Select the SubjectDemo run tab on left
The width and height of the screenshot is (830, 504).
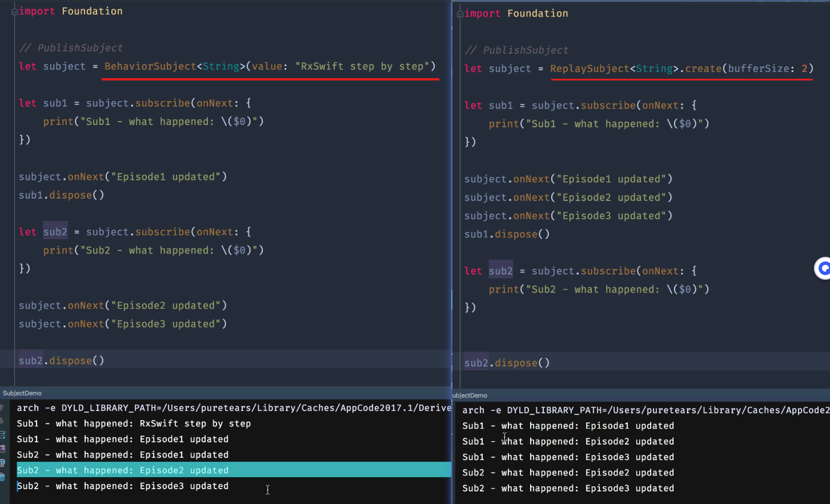[22, 393]
